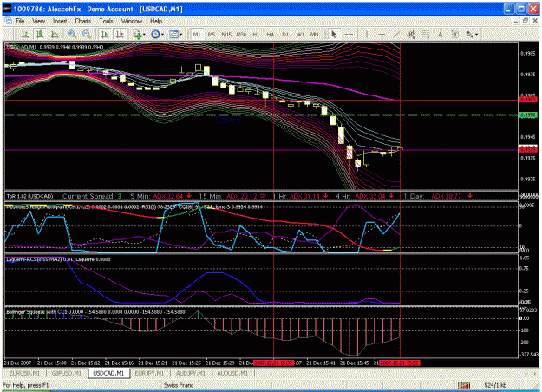Viewport: 542px width, 392px height.
Task: Open the Help menu
Action: pyautogui.click(x=156, y=21)
